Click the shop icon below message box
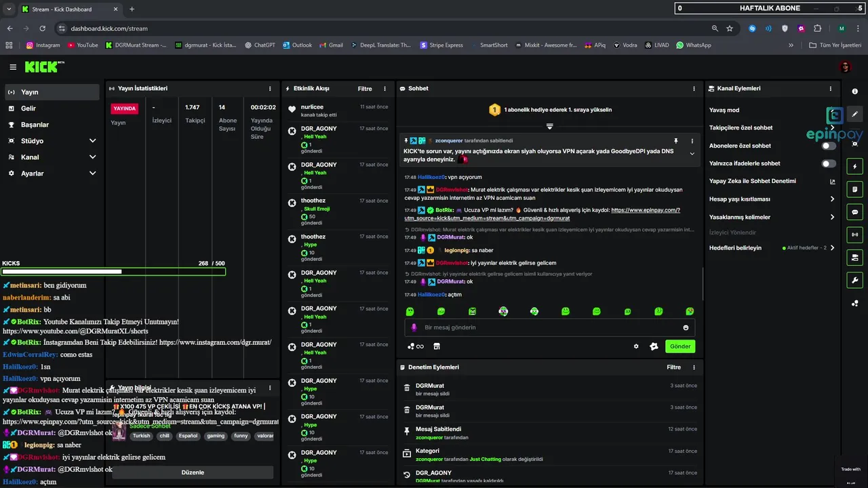 437,346
